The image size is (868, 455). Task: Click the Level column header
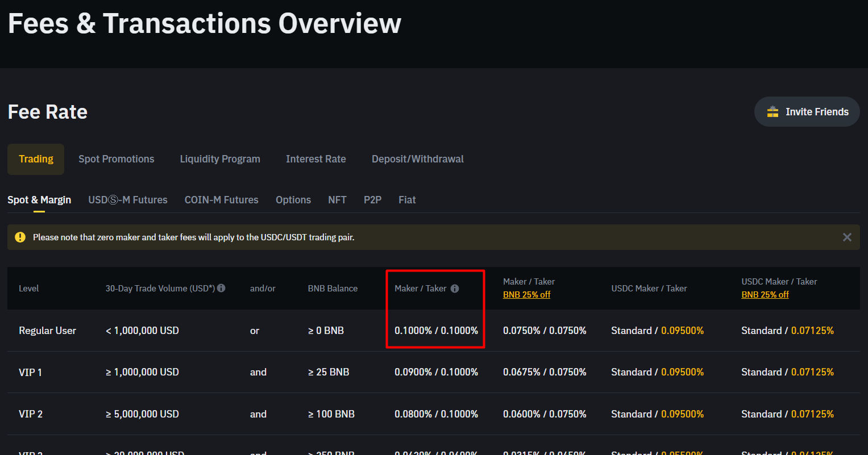pos(29,289)
